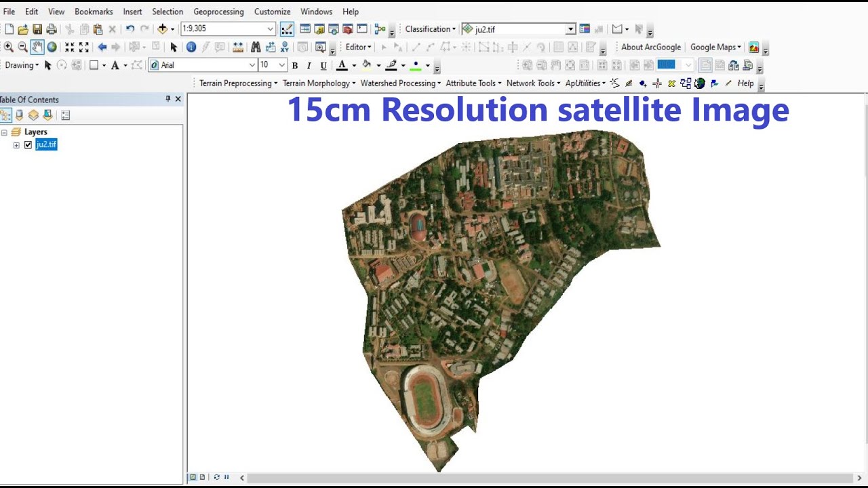Uncheck the ju2.tif layer visibility
The image size is (868, 488).
point(28,144)
